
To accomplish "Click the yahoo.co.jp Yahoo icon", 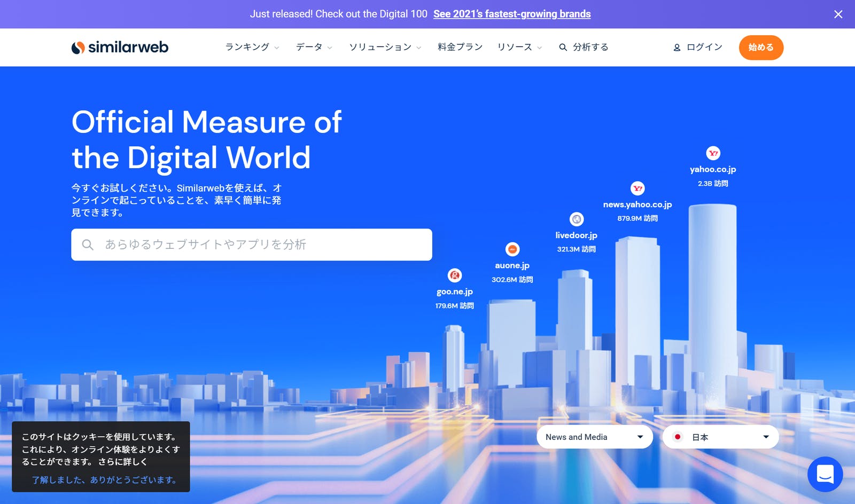I will 713,153.
